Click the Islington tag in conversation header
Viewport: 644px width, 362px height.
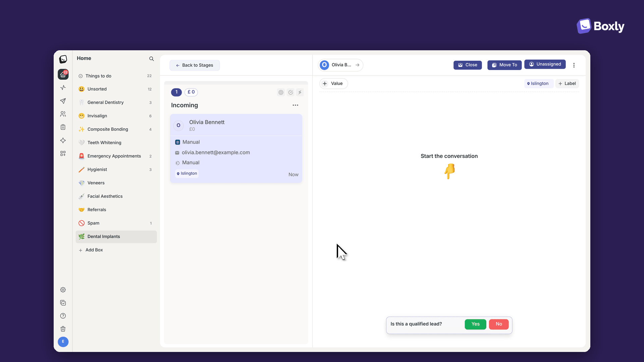pyautogui.click(x=538, y=84)
